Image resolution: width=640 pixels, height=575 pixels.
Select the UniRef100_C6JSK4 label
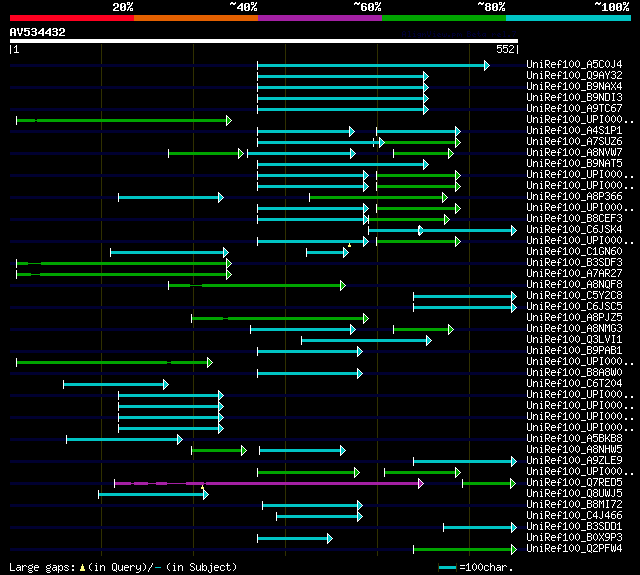(574, 230)
